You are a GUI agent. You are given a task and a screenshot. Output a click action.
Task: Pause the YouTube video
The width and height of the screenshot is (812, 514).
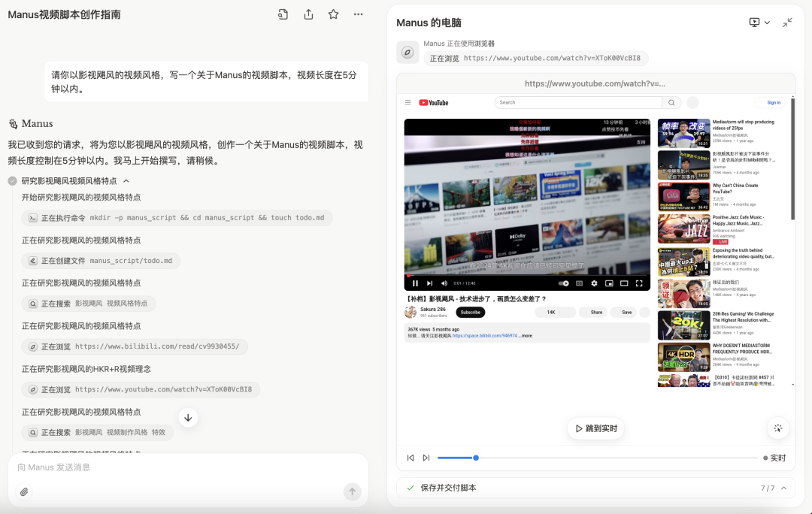415,283
